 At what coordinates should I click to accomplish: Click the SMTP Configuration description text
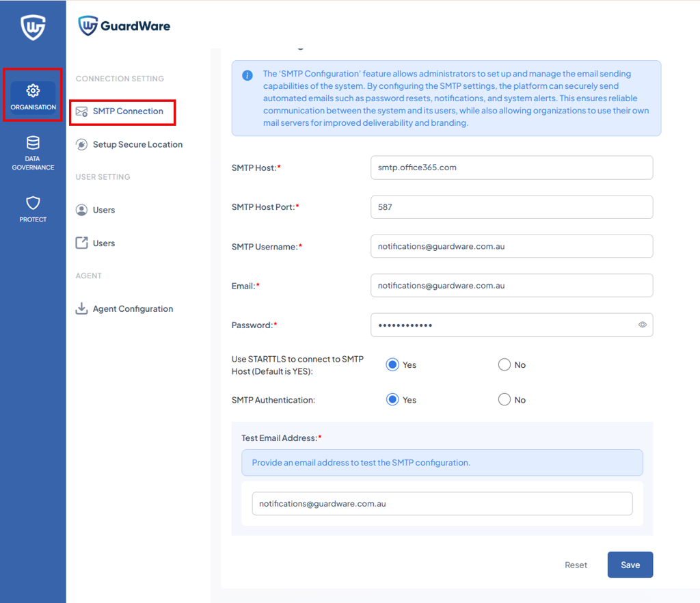click(x=456, y=98)
